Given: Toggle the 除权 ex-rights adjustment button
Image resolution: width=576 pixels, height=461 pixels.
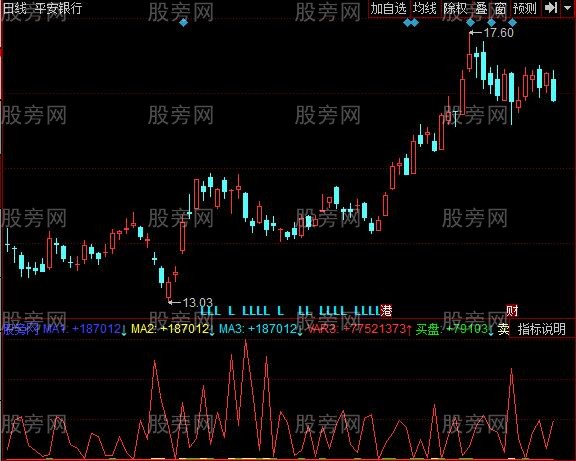Looking at the screenshot, I should 455,8.
